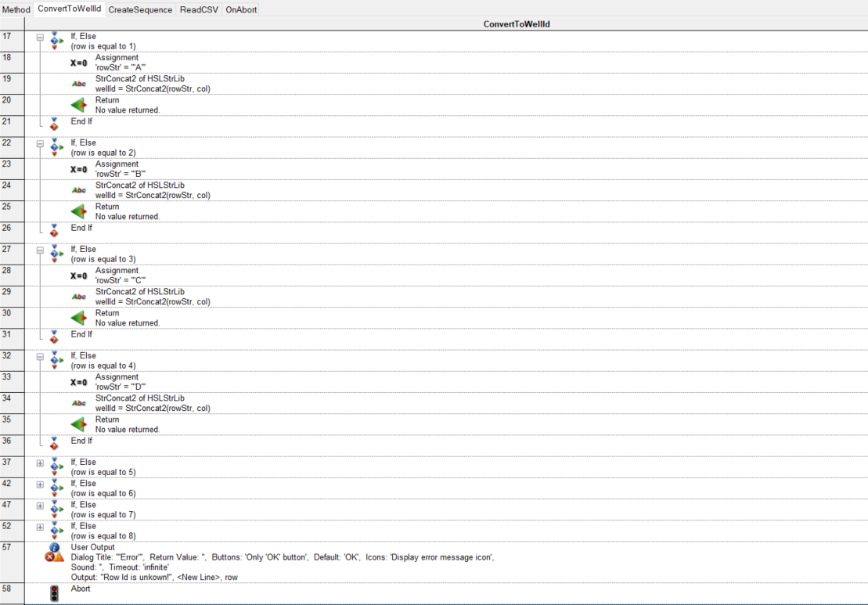Click the Return arrow icon on line 30

(77, 318)
